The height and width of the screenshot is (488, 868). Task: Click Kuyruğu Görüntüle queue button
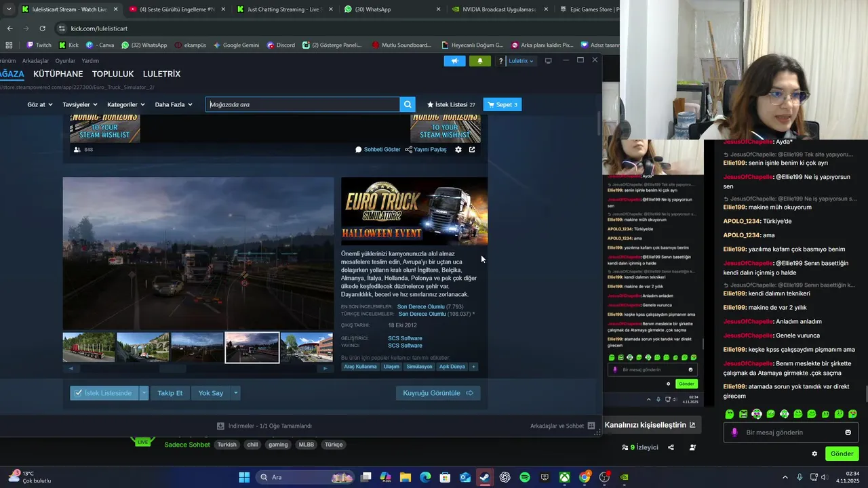point(438,393)
